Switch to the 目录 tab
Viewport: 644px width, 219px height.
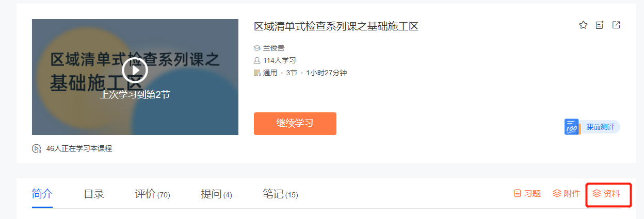(x=94, y=194)
